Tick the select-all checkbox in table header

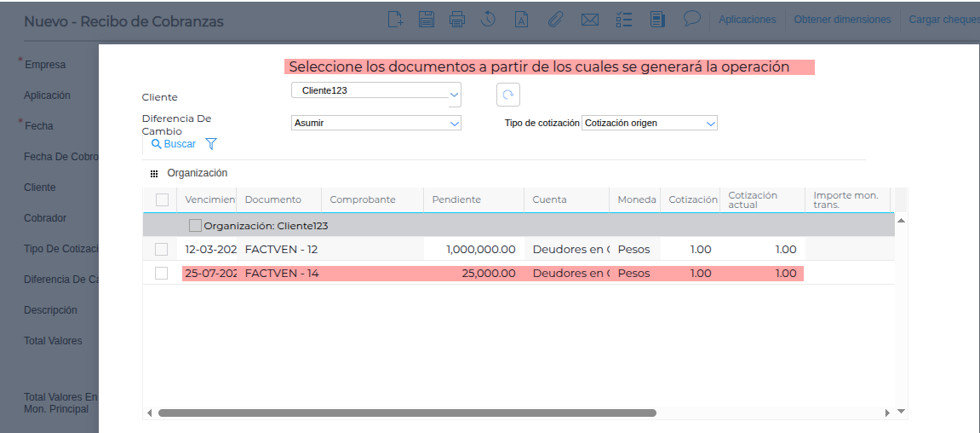(x=162, y=199)
